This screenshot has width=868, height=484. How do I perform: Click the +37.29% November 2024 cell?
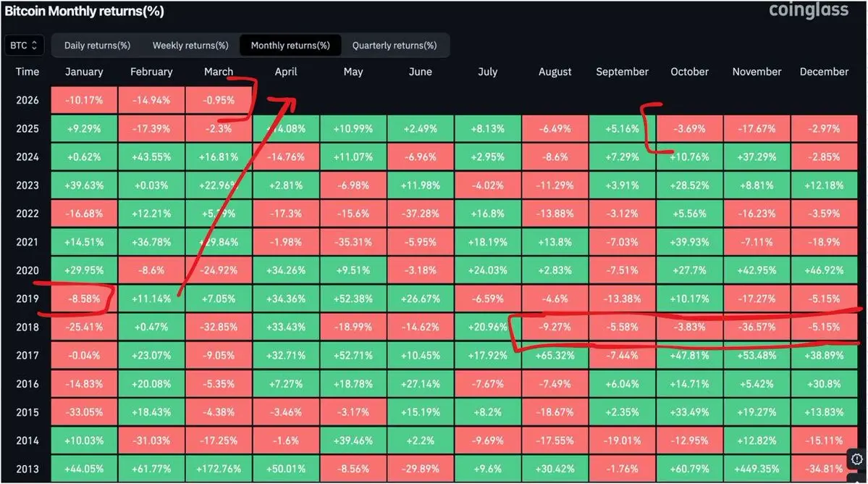757,157
